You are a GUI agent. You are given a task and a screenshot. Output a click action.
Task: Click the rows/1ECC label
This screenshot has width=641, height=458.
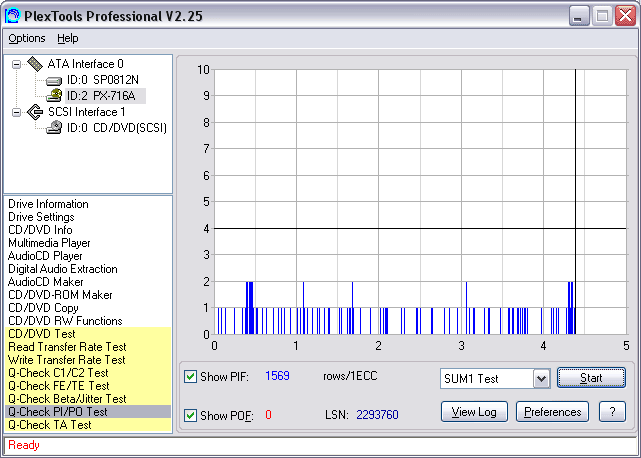[x=350, y=376]
